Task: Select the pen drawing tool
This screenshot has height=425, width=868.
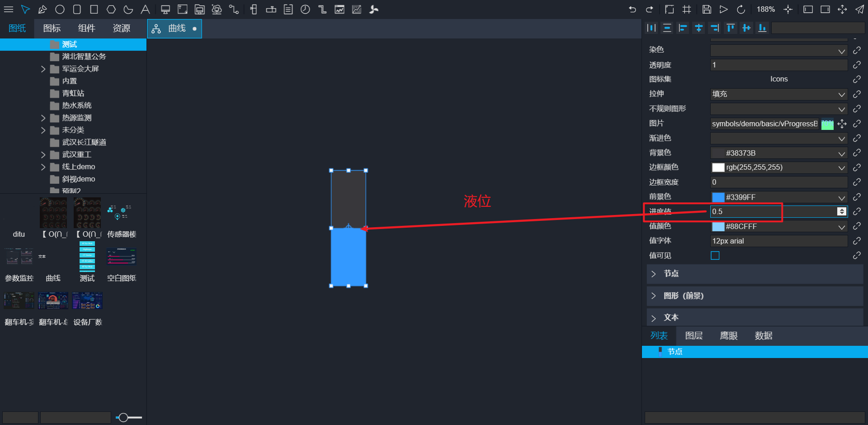Action: tap(42, 10)
